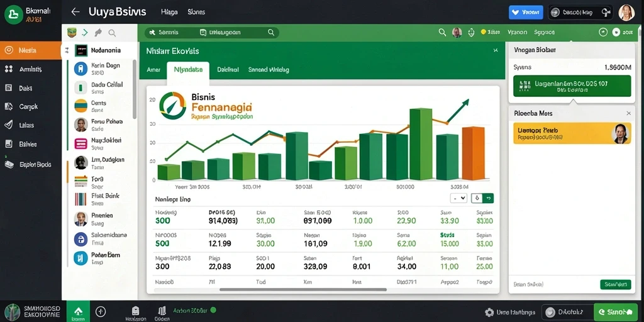The width and height of the screenshot is (644, 322).
Task: Open the gear settings icon in the bottom bar
Action: tap(489, 312)
